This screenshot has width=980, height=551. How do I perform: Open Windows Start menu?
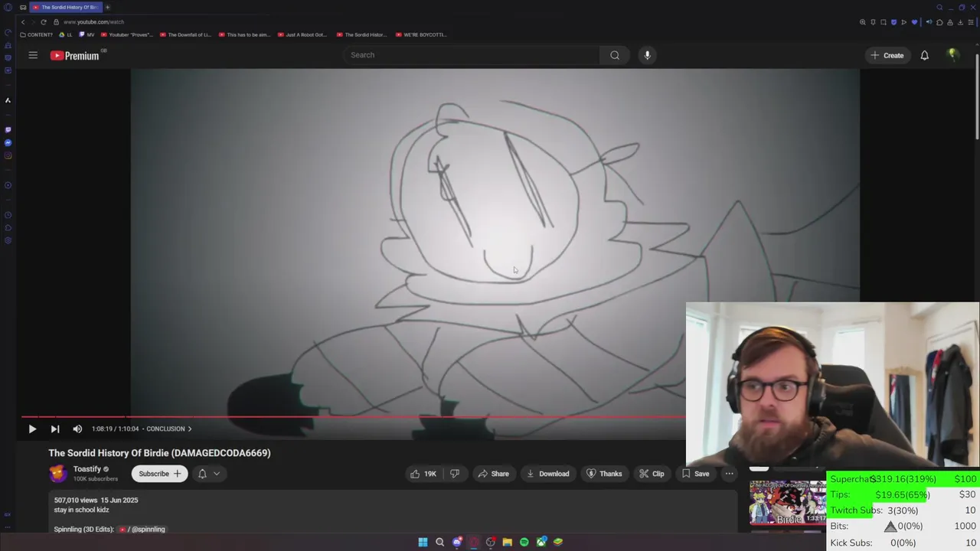[423, 542]
